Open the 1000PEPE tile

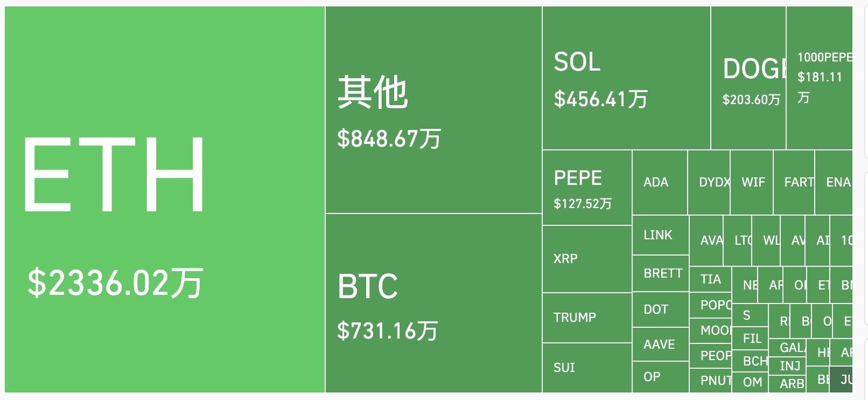coord(820,78)
